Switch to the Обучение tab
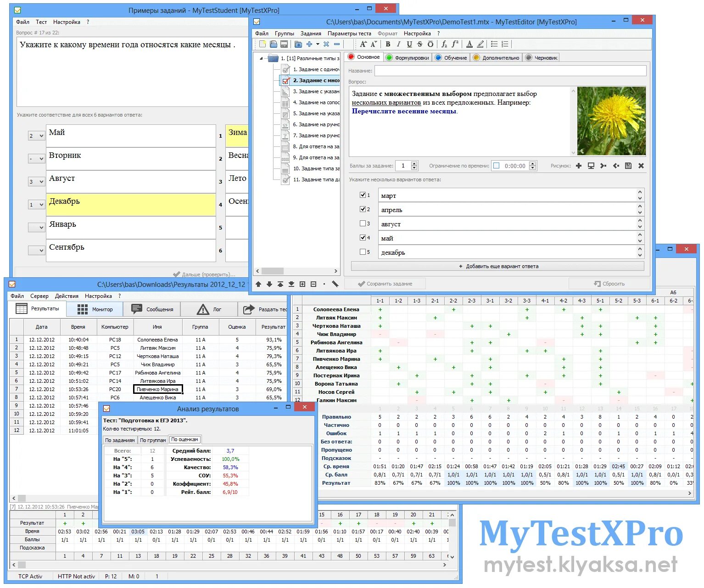Viewport: 704px width, 588px height. click(x=451, y=58)
